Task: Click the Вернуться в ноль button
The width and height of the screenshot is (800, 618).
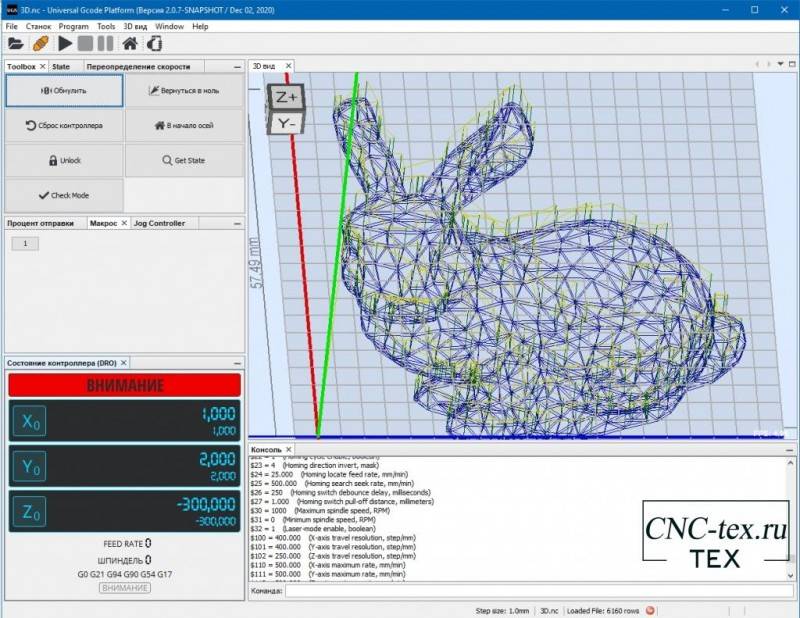Action: click(x=184, y=91)
